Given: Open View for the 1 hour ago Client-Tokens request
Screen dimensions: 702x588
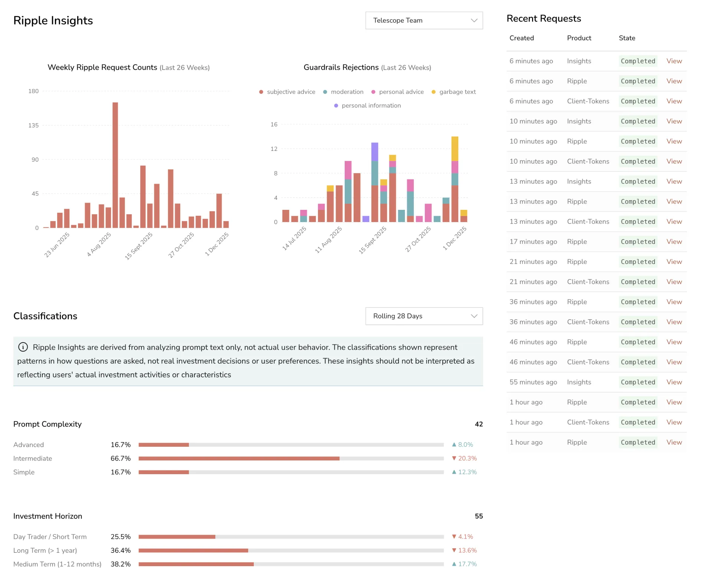Looking at the screenshot, I should tap(674, 422).
